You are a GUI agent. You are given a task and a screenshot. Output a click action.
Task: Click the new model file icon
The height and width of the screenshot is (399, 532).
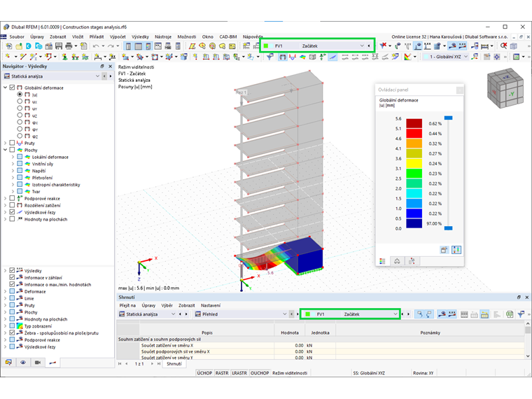point(9,45)
